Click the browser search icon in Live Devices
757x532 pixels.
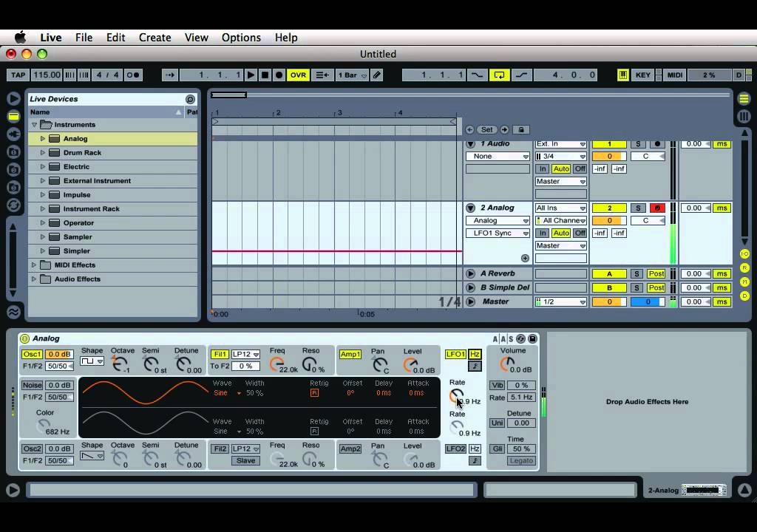coord(190,99)
